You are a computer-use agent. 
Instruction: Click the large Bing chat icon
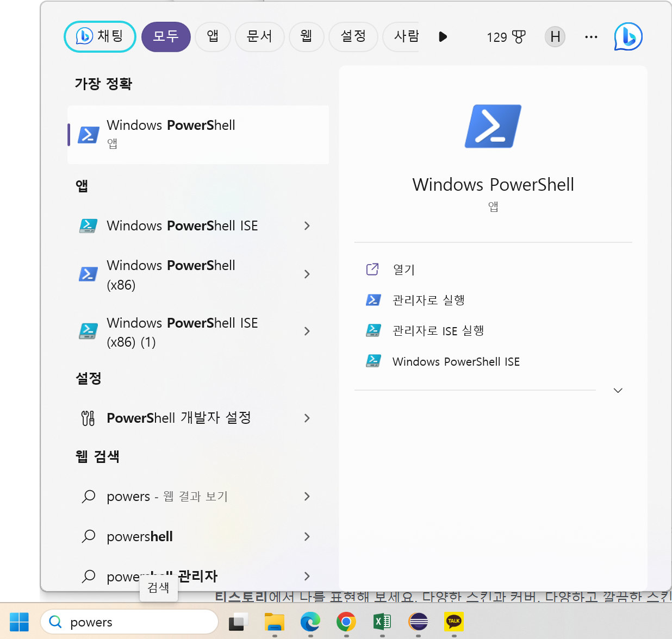pos(628,36)
